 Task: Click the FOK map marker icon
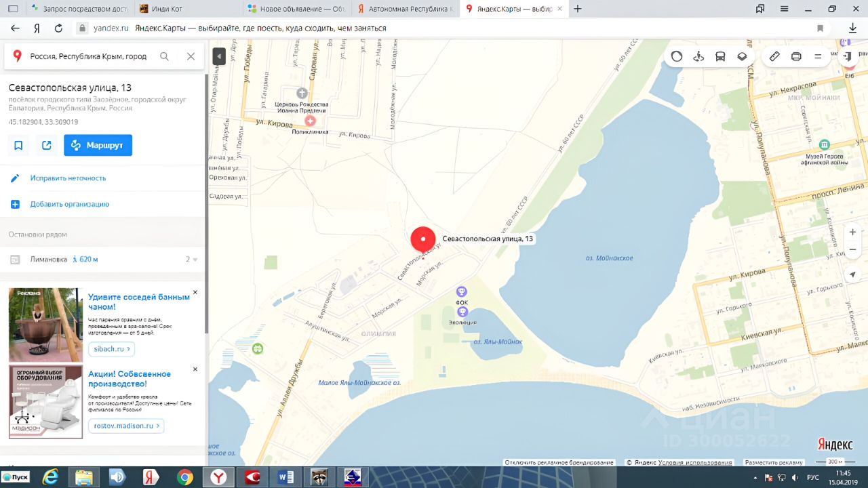click(x=462, y=292)
